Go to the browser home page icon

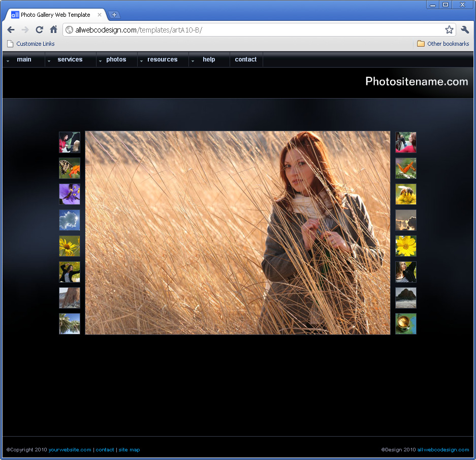(53, 30)
